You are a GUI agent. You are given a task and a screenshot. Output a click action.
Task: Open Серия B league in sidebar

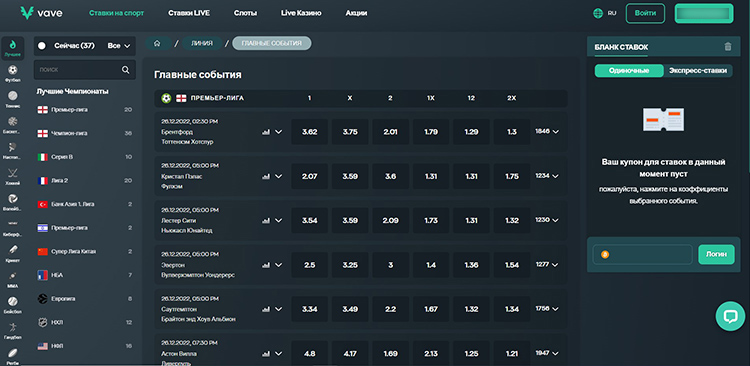pos(84,157)
